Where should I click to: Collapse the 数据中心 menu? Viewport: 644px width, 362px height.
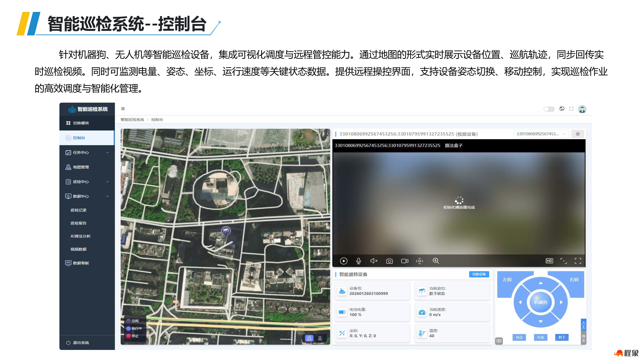click(87, 196)
